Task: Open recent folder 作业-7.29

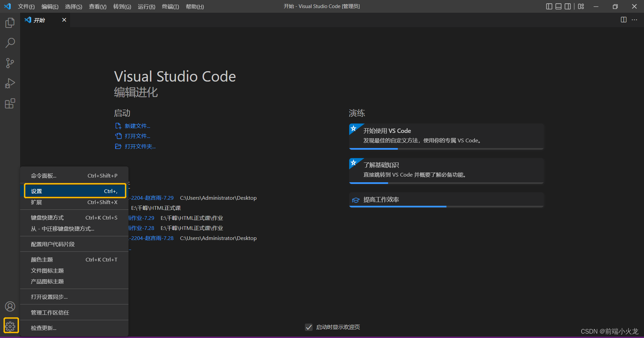Action: click(142, 218)
